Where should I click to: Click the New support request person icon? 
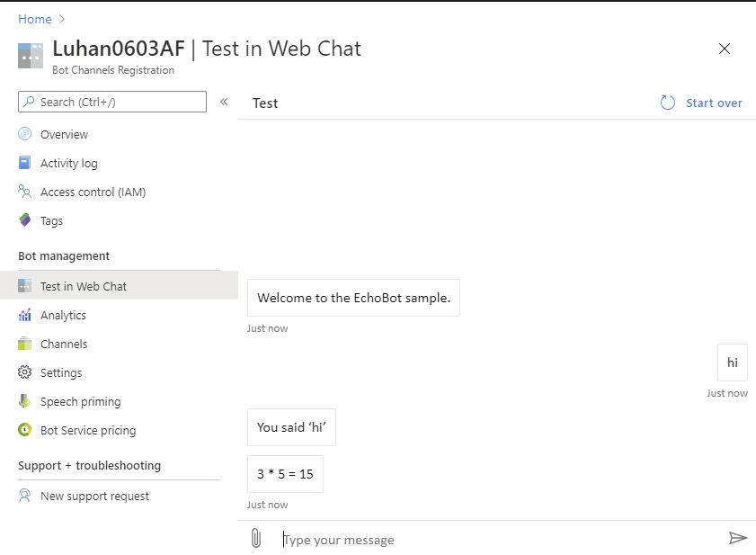click(x=24, y=496)
